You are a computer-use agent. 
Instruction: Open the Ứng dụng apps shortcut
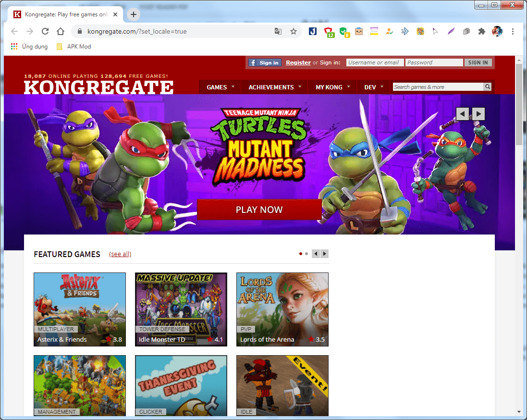click(29, 47)
